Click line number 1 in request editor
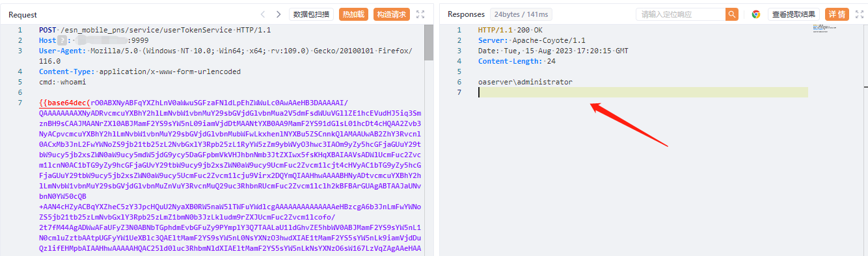This screenshot has height=256, width=868. (x=20, y=30)
